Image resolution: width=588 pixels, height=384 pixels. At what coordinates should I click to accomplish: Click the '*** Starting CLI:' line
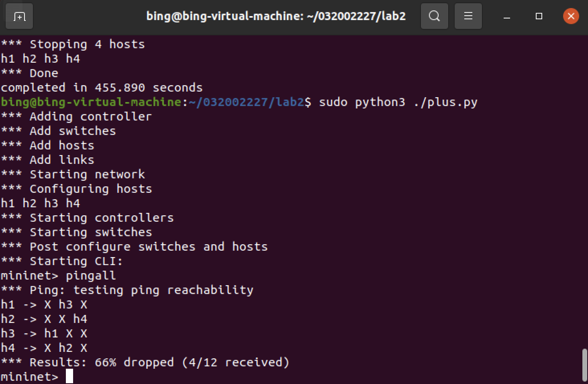coord(62,261)
